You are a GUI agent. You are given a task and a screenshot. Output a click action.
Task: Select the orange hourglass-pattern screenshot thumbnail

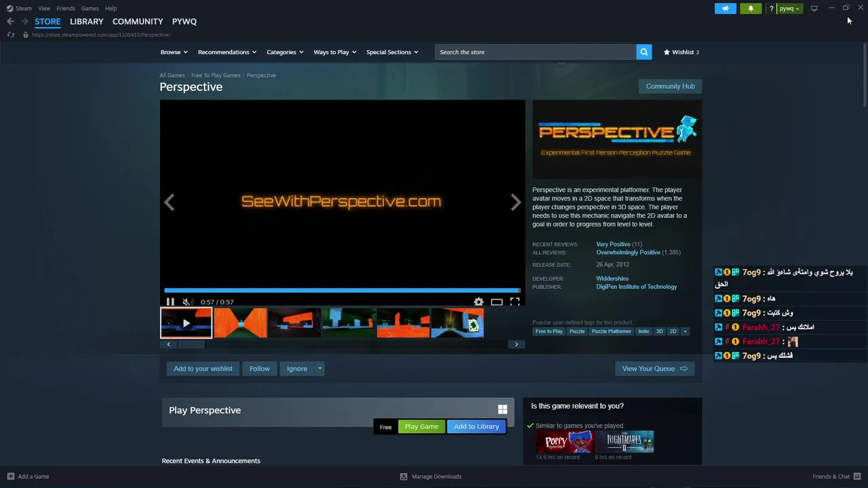[x=240, y=323]
